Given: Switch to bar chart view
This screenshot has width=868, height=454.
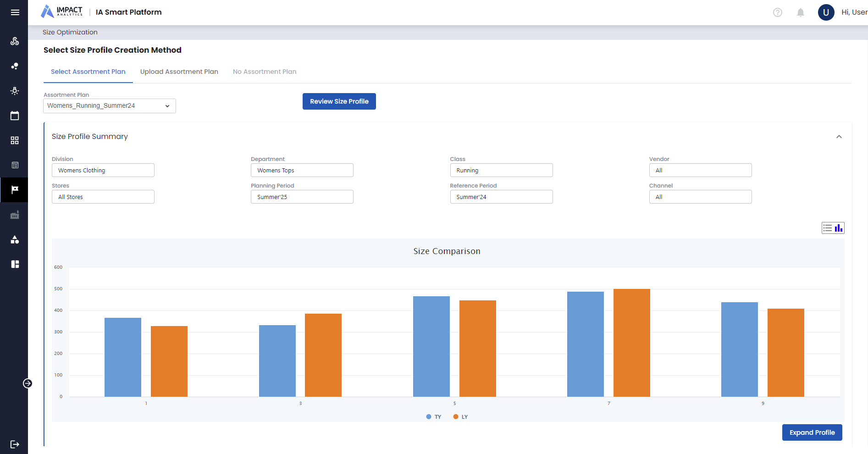Looking at the screenshot, I should pos(839,228).
